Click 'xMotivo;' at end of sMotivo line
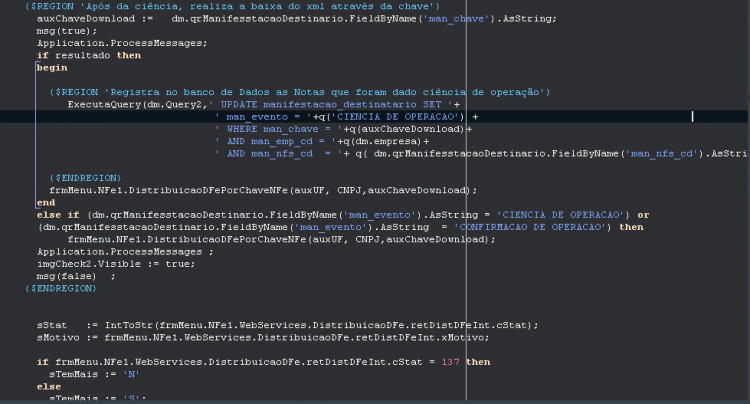Viewport: 750px width, 404px height. coord(465,338)
